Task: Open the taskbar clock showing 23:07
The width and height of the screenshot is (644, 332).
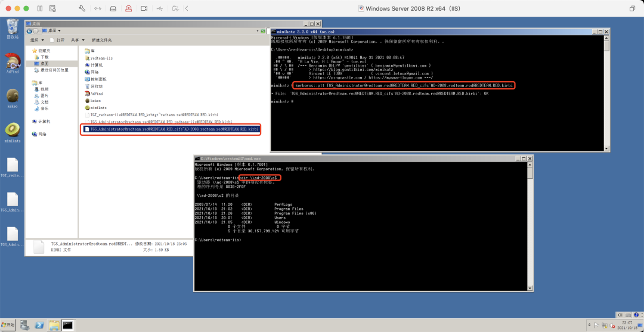Action: click(x=627, y=325)
